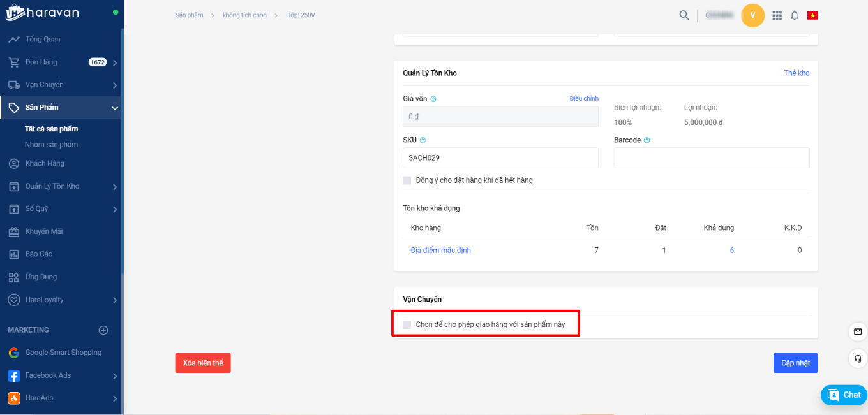Open Nhóm sản phẩm submenu item
The image size is (868, 415).
(x=51, y=145)
